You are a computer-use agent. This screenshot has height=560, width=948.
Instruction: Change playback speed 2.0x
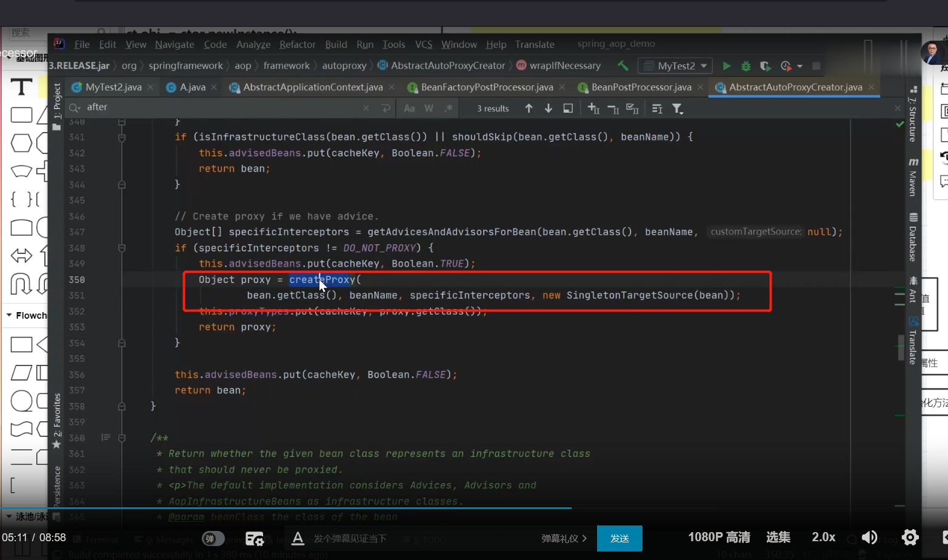(x=824, y=538)
